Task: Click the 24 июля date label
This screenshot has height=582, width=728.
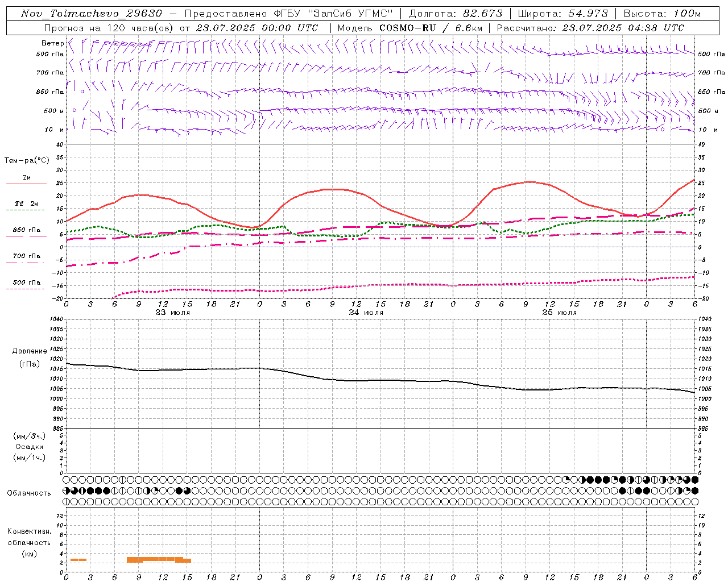Action: point(366,313)
